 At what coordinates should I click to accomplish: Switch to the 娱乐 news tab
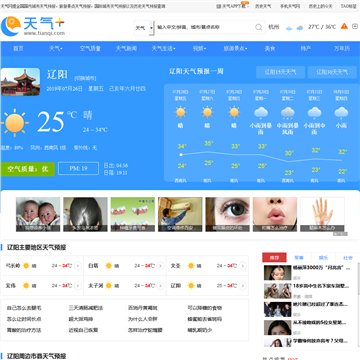[323, 258]
